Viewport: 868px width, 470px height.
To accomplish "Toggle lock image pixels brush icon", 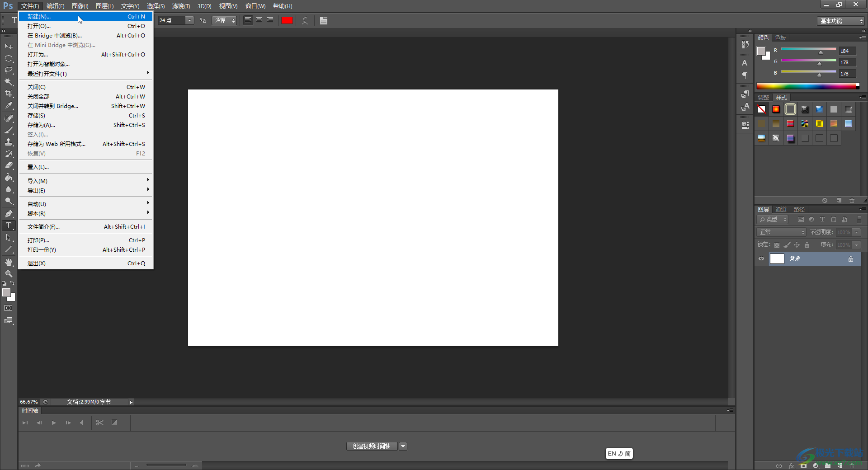I will [x=787, y=245].
